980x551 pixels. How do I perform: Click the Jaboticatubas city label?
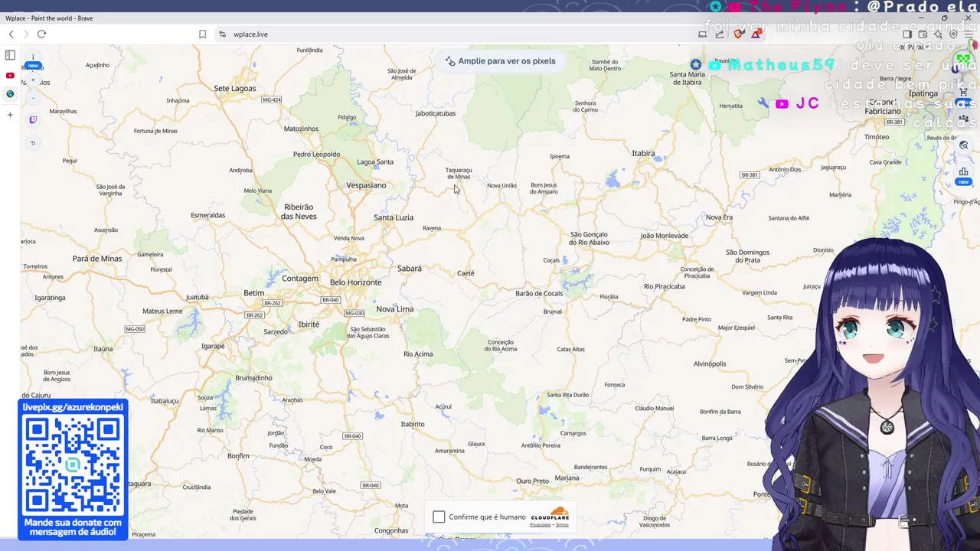436,113
